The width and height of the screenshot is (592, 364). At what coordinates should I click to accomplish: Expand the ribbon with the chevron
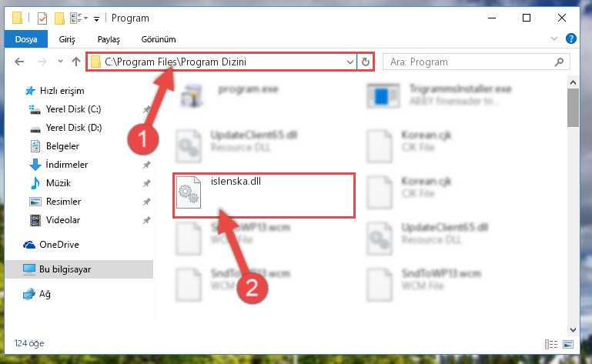tap(554, 38)
